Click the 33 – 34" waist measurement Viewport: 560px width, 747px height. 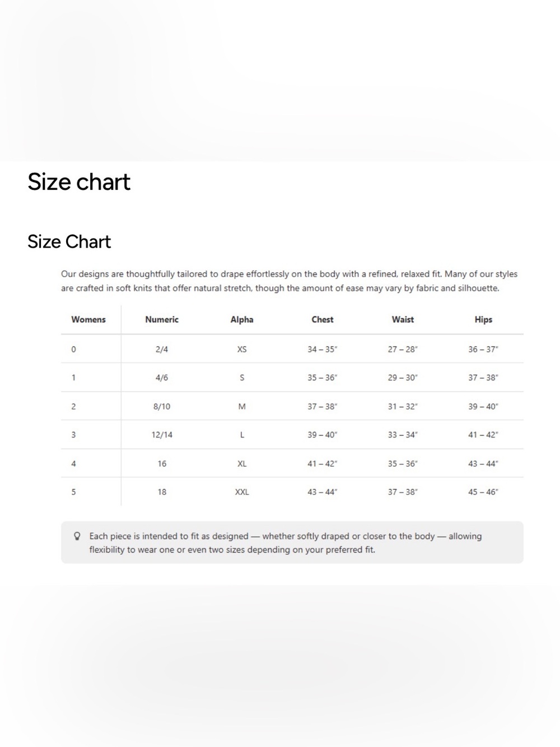(x=403, y=435)
